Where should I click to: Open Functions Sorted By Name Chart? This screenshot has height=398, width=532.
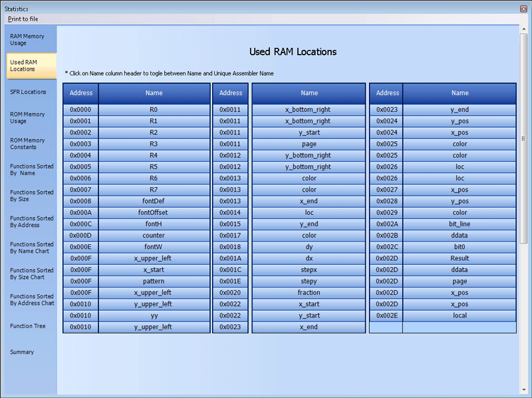point(31,248)
